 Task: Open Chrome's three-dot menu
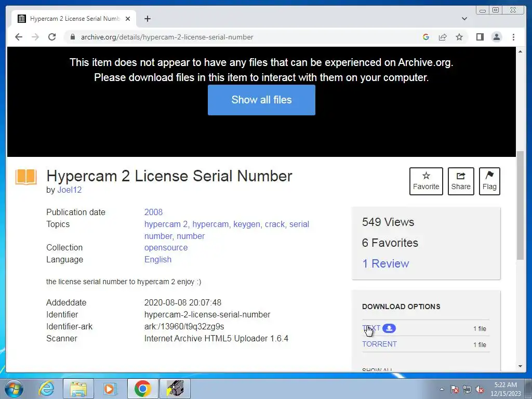513,37
